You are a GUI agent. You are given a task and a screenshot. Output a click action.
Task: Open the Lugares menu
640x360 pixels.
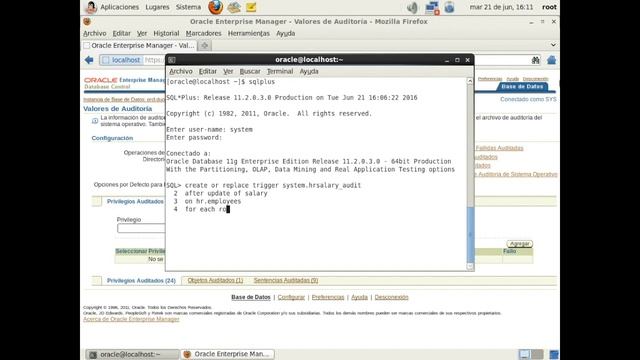tap(157, 7)
